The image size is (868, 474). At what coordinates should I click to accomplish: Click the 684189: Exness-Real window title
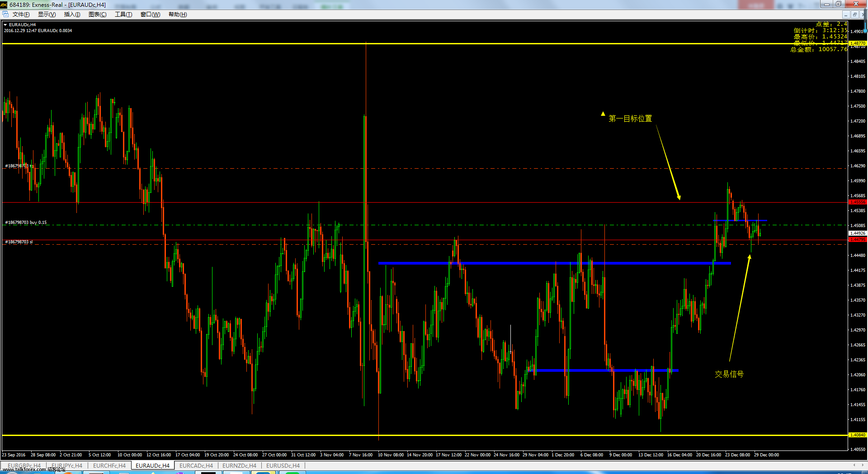(x=57, y=5)
